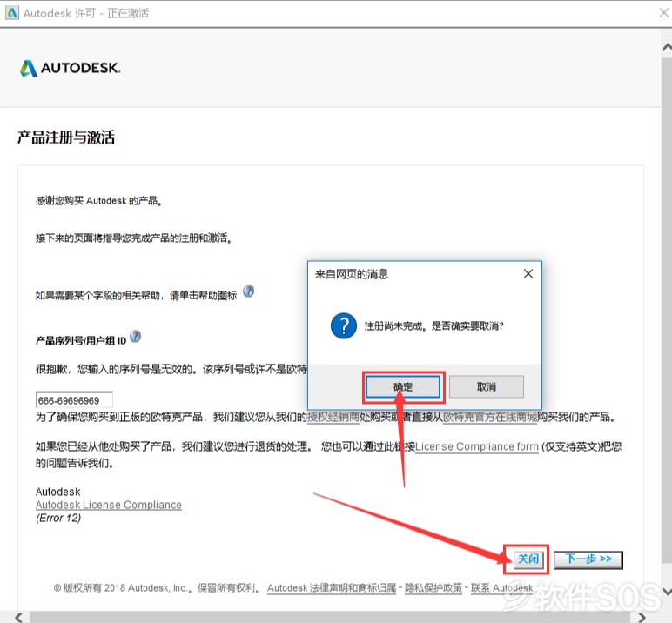Viewport: 672px width, 623px height.
Task: Open the 隐私保护政策 link
Action: point(433,588)
